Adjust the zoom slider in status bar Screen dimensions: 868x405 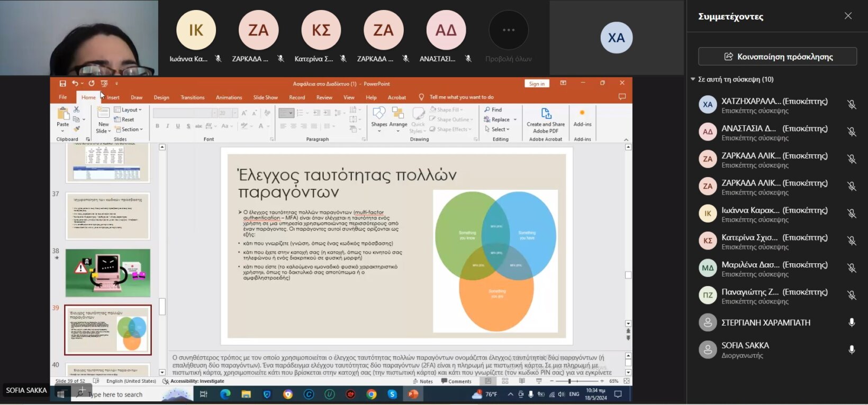coord(569,381)
